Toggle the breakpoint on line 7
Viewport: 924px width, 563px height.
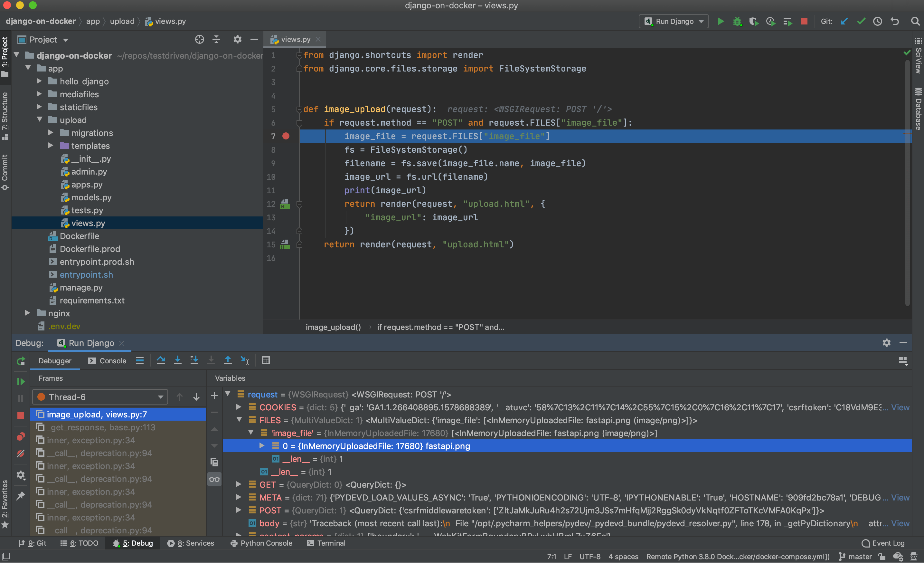click(287, 136)
